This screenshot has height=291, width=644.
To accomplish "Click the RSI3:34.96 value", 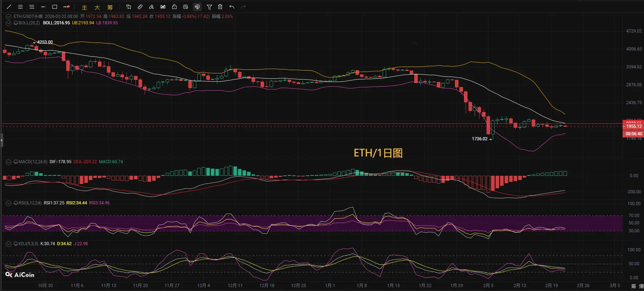I will (99, 203).
